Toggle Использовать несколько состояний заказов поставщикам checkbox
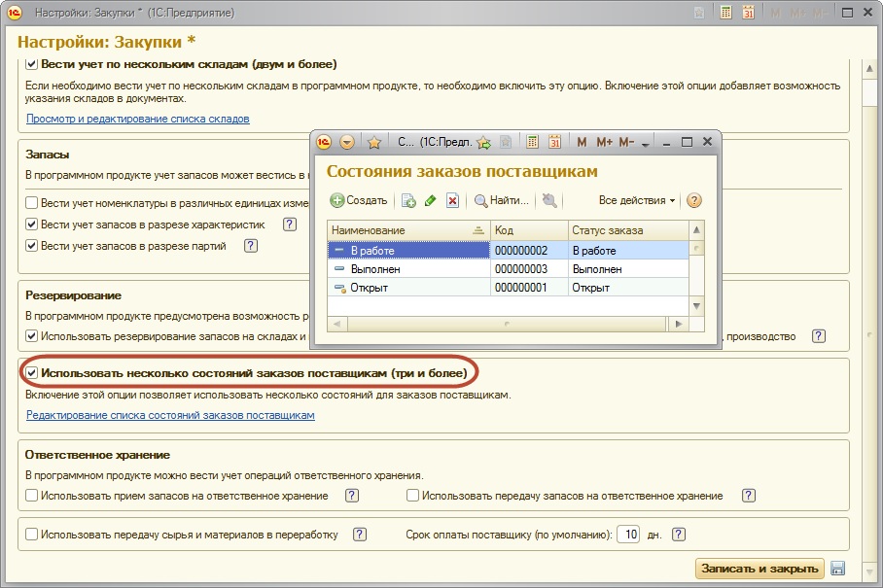Screen dimensions: 883x588 [32, 373]
